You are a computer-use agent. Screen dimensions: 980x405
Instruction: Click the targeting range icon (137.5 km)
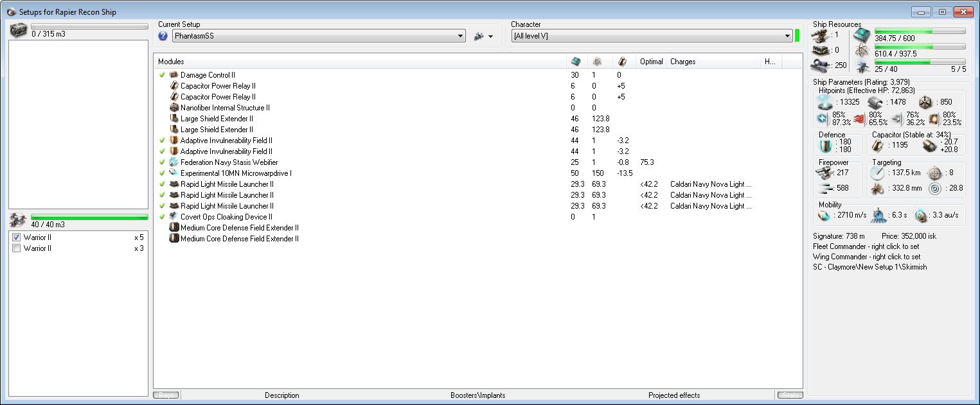click(x=877, y=173)
